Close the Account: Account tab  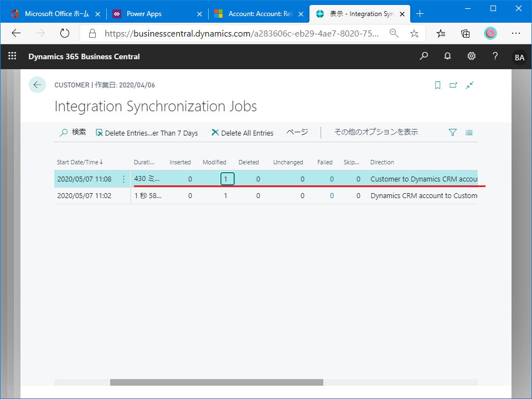301,14
